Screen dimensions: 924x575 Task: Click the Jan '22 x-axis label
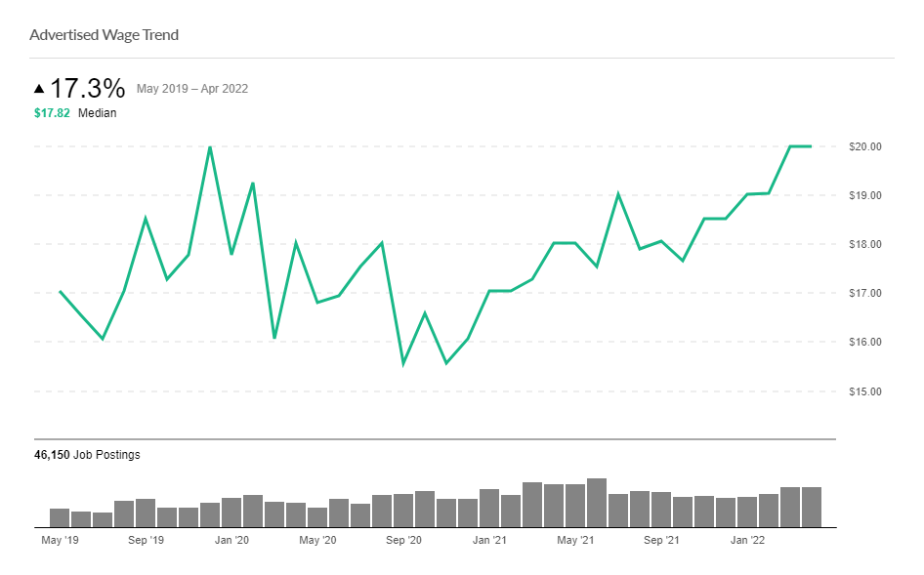pos(747,539)
